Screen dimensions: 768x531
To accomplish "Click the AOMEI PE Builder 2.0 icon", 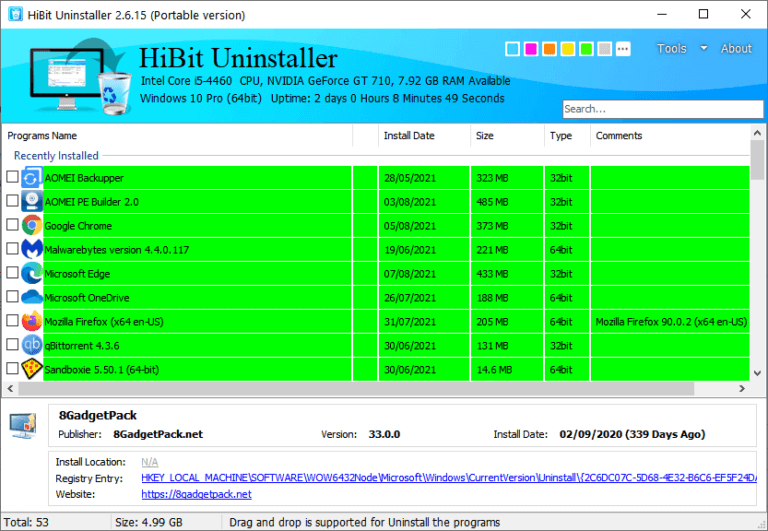I will tap(32, 202).
